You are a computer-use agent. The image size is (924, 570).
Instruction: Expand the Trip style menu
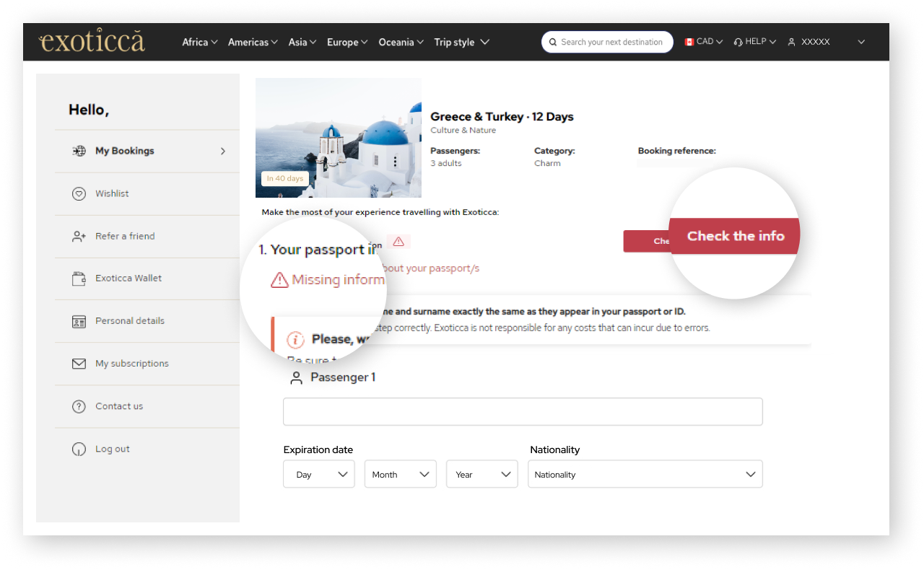pyautogui.click(x=462, y=42)
